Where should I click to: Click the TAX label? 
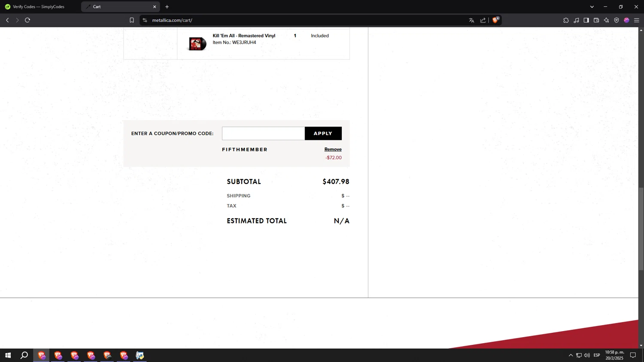[x=231, y=206]
